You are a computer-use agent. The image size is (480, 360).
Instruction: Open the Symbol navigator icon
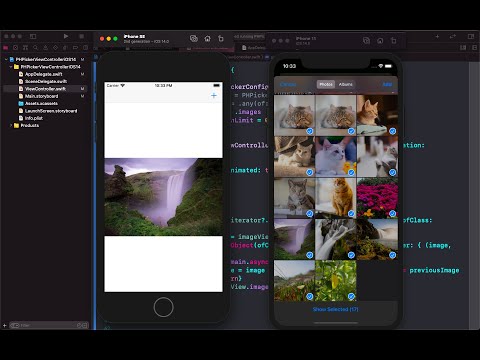(x=25, y=48)
